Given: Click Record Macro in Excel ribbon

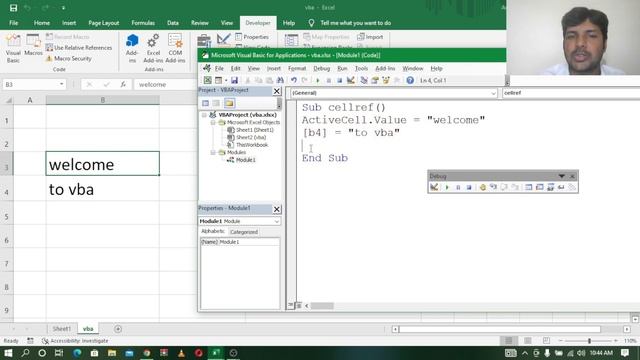Looking at the screenshot, I should (x=67, y=37).
